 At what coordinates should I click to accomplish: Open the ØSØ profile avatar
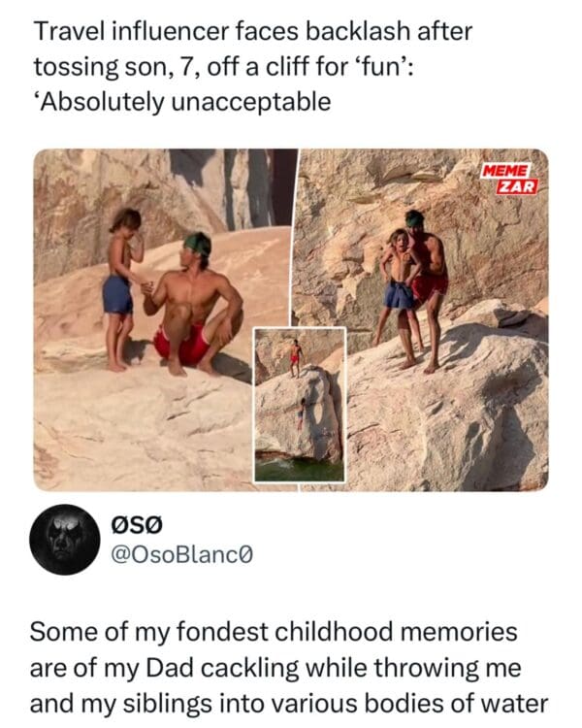pos(65,540)
